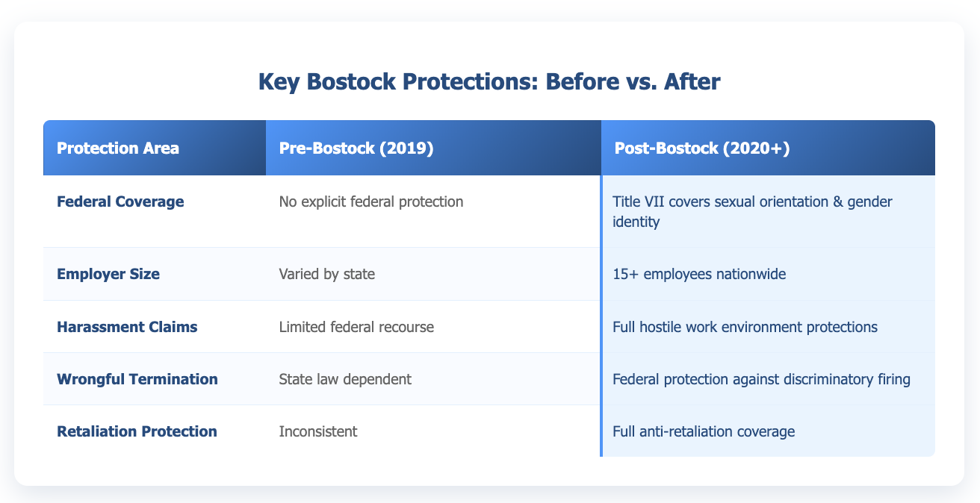Click the Protection Area column header
Image resolution: width=980 pixels, height=503 pixels.
click(118, 148)
